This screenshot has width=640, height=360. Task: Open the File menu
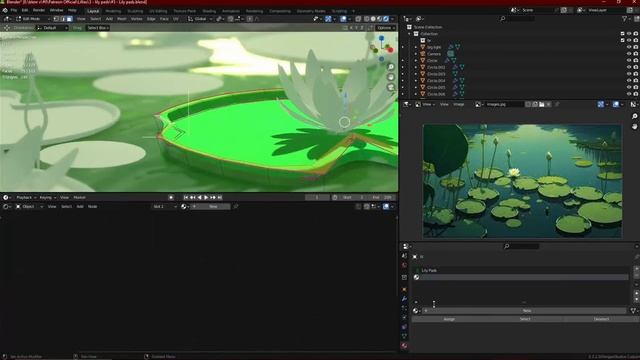point(14,10)
